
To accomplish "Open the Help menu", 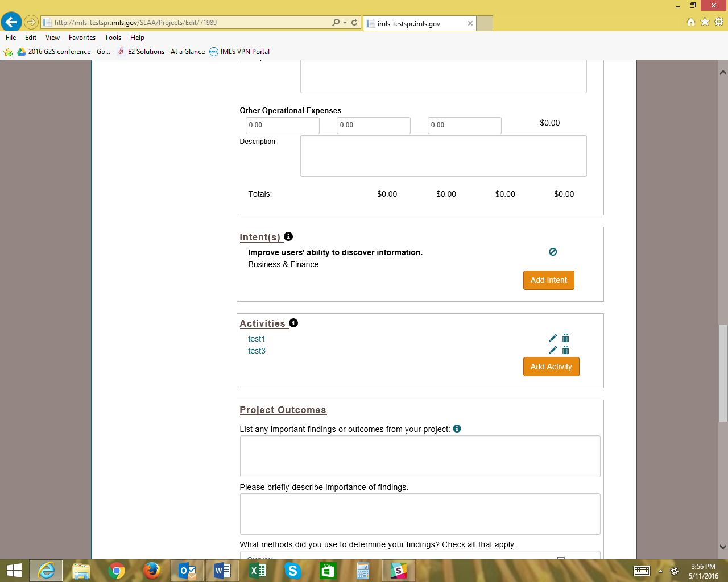I will (x=137, y=38).
